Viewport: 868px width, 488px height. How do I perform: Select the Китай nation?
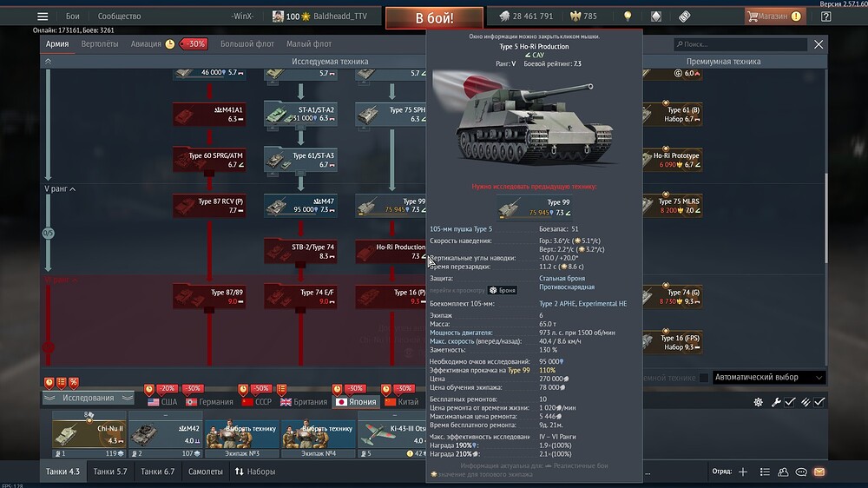pyautogui.click(x=402, y=401)
